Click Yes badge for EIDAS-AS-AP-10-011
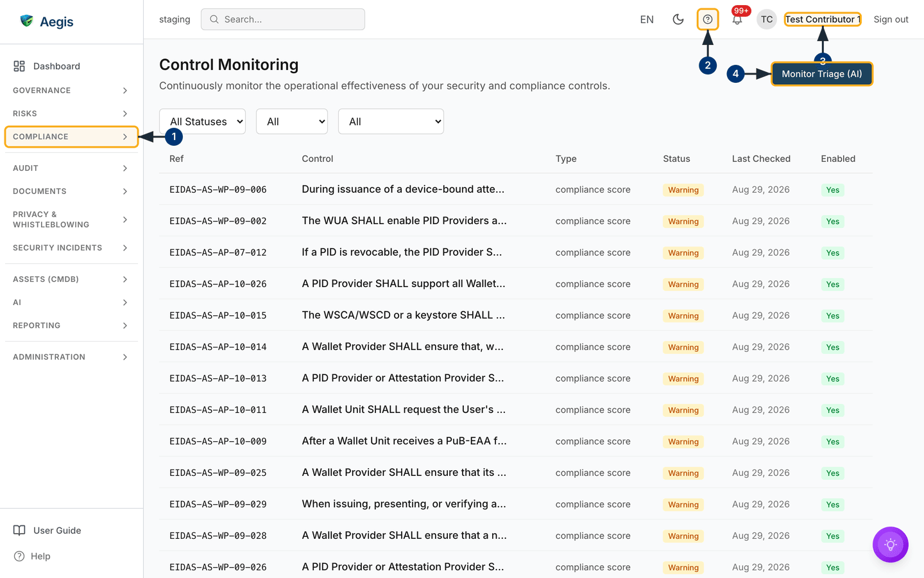Image resolution: width=924 pixels, height=578 pixels. click(x=833, y=410)
